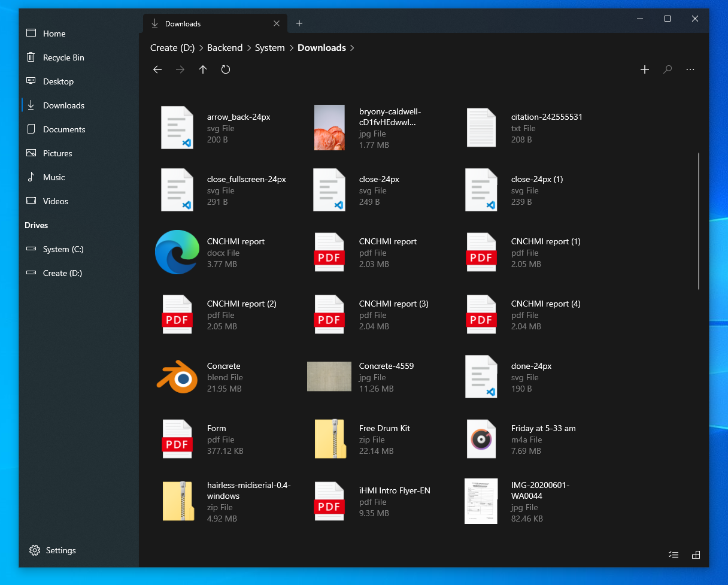Select the IMG-20200601-WA0044 jpg thumbnail
Viewport: 728px width, 585px height.
click(x=481, y=501)
